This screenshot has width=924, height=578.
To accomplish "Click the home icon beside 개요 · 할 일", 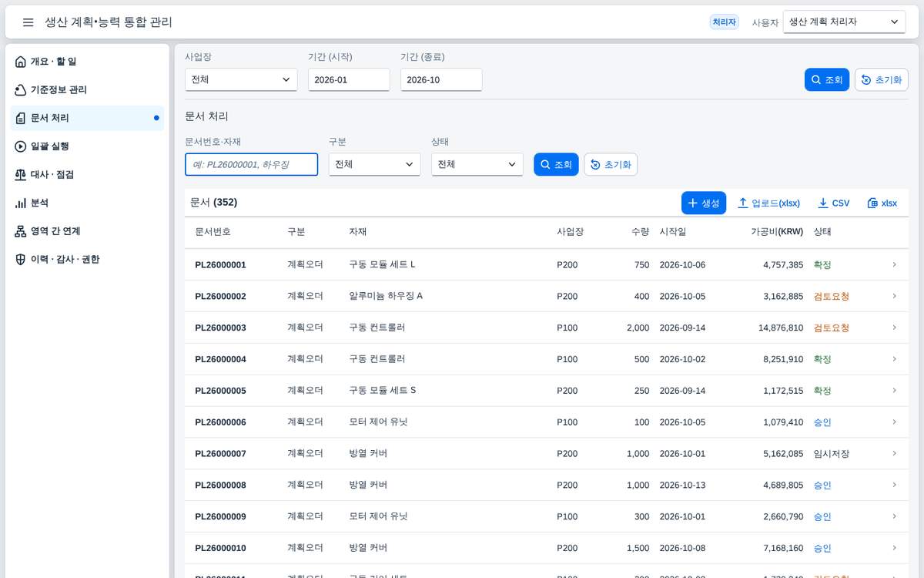I will [21, 62].
